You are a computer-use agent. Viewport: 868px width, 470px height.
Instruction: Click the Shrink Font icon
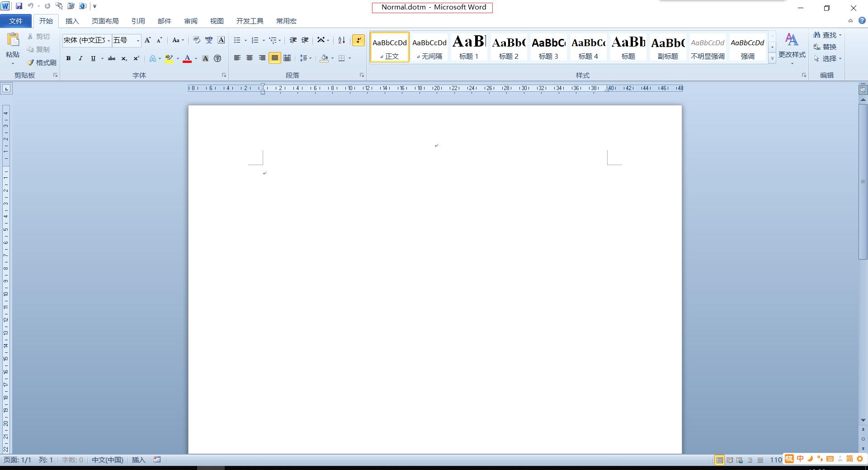(159, 40)
